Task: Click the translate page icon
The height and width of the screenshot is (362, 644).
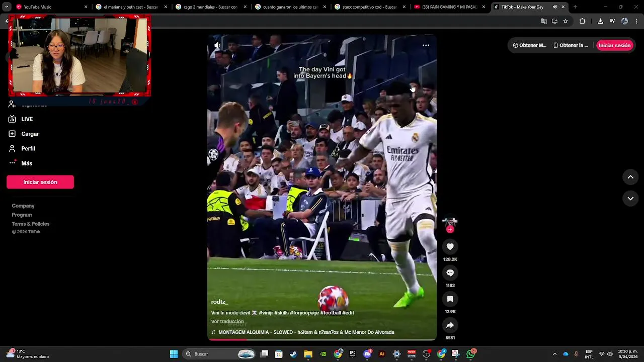Action: point(544,21)
